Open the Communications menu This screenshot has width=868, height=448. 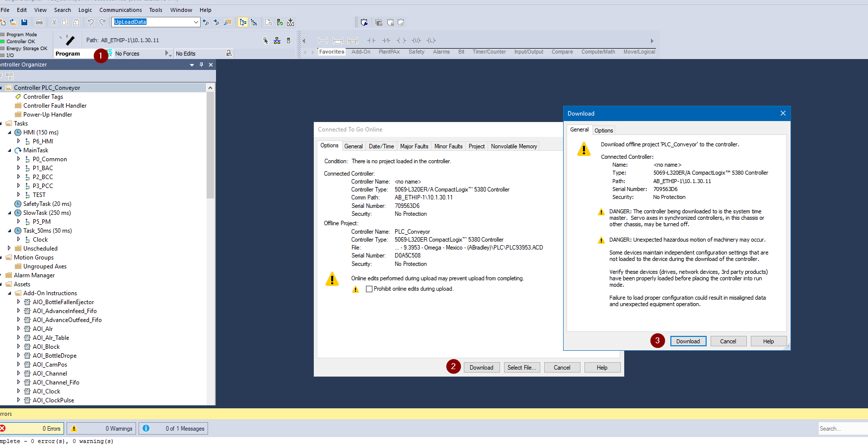[x=121, y=10]
